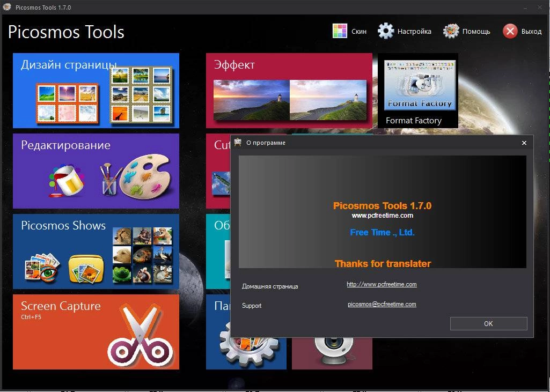550x392 pixels.
Task: Close the О программе dialog
Action: coord(524,143)
